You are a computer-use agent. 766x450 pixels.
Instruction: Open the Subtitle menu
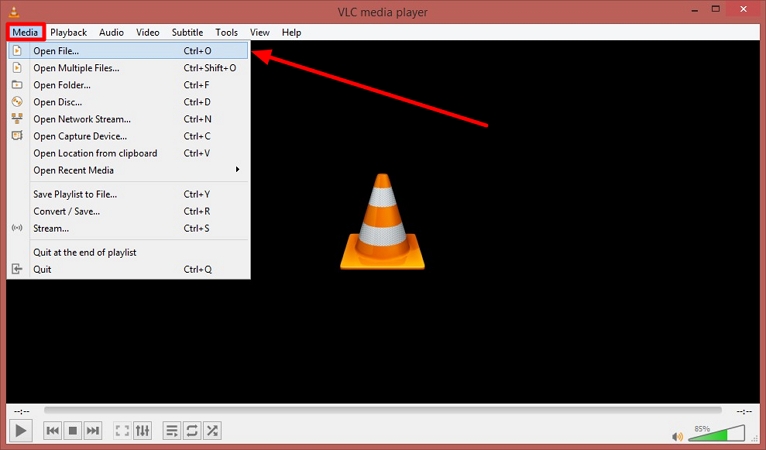[x=187, y=32]
